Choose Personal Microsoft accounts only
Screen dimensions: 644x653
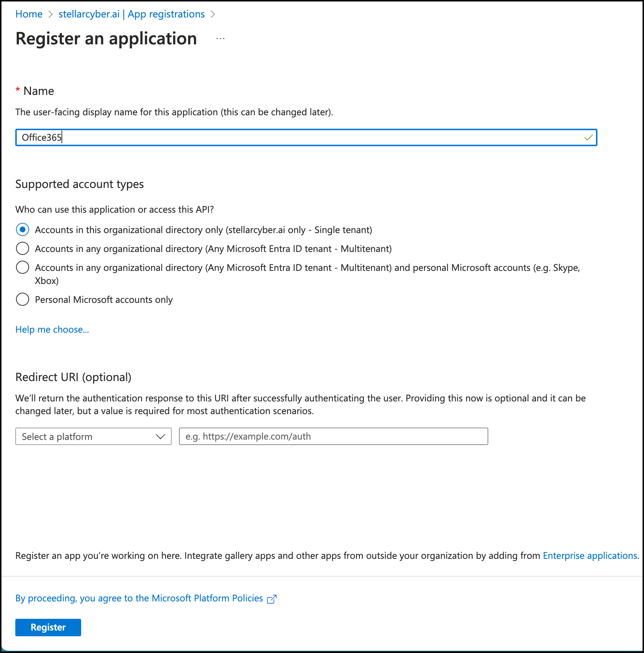tap(23, 300)
